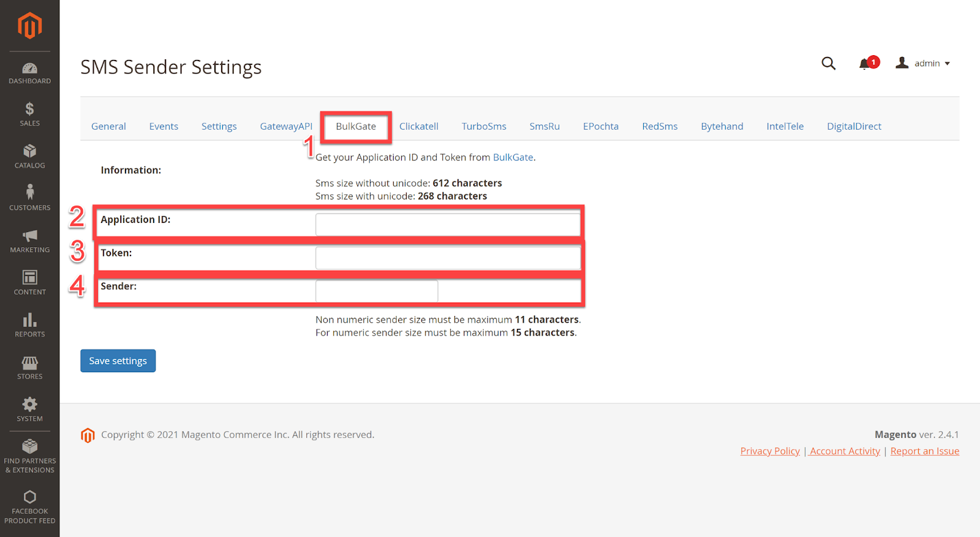
Task: Switch to the Settings tab
Action: (x=219, y=126)
